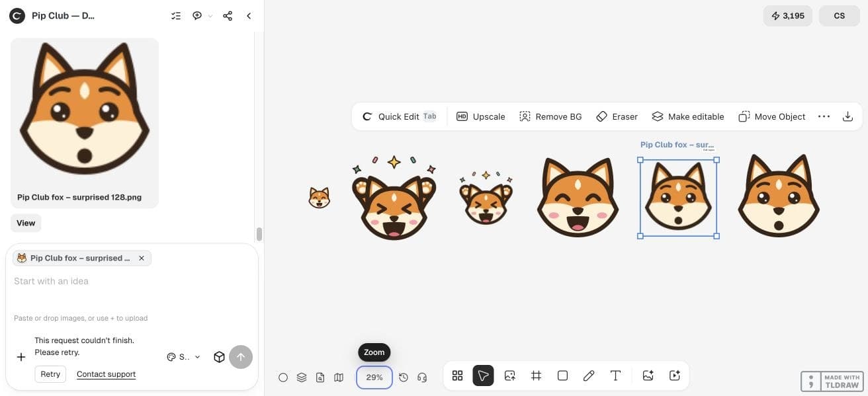This screenshot has width=868, height=396.
Task: Send the prompt with the arrow button
Action: [241, 357]
